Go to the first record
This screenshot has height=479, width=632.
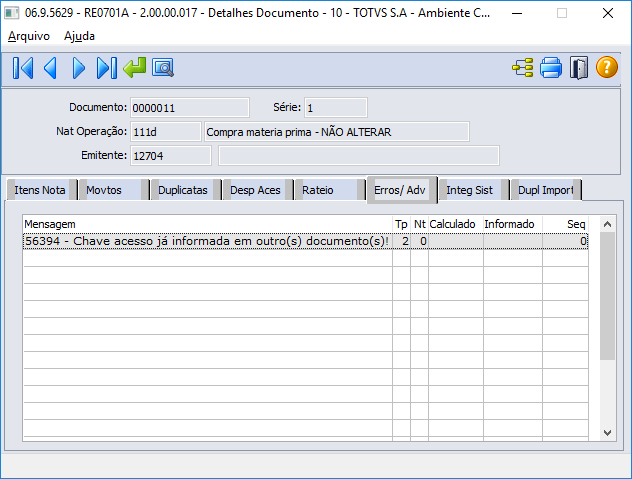[x=23, y=68]
